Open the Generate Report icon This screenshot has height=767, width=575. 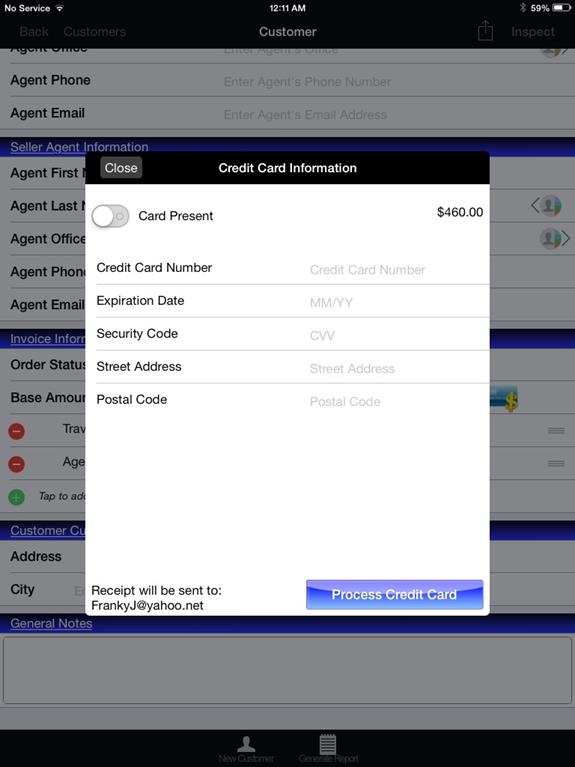328,749
